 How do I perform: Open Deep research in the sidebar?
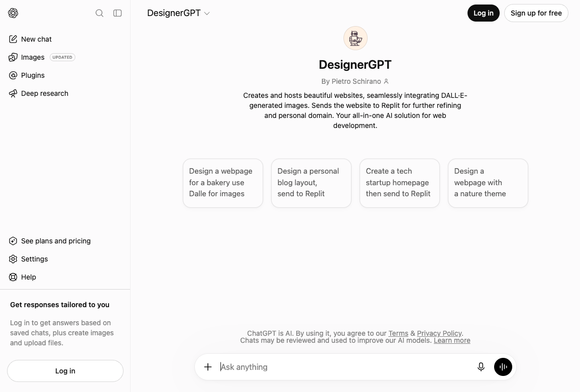(65, 93)
